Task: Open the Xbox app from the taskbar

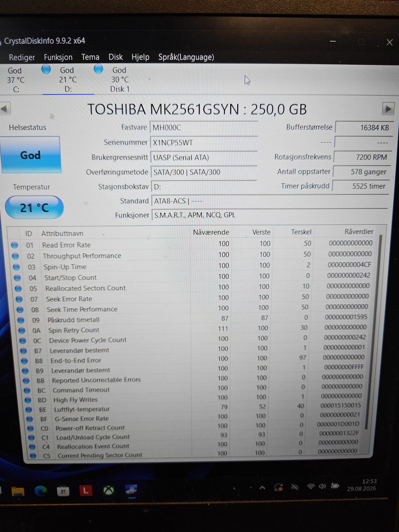Action: coord(109,490)
